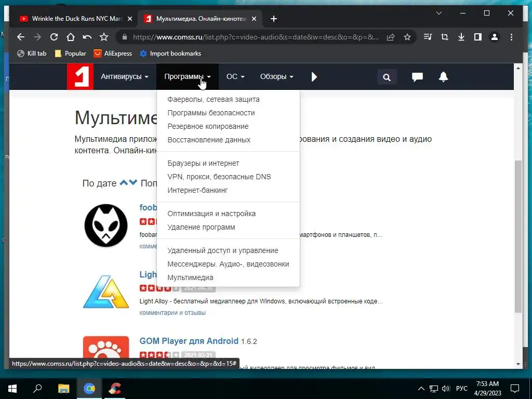The height and width of the screenshot is (399, 532).
Task: Open the tab search chevron
Action: [438, 13]
